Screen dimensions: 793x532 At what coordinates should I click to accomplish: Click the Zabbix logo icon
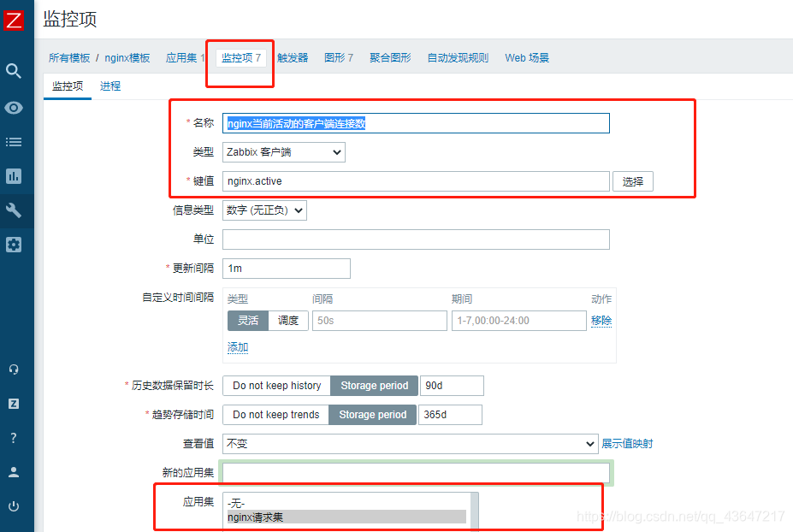pos(14,21)
